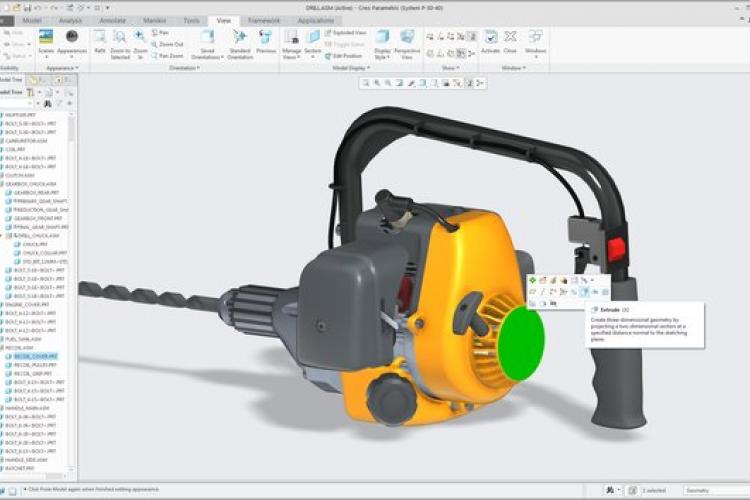This screenshot has height=500, width=750.
Task: Click the find binoculars icon in model tree
Action: tap(47, 104)
